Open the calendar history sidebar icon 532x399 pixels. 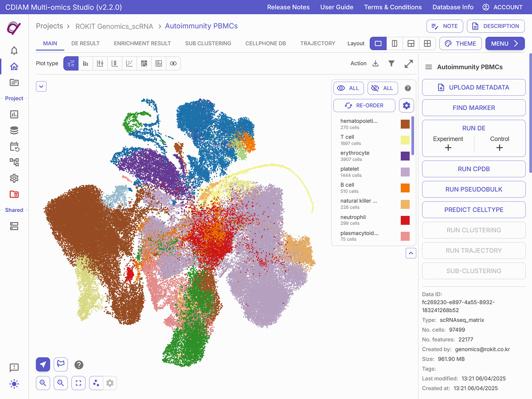[14, 146]
